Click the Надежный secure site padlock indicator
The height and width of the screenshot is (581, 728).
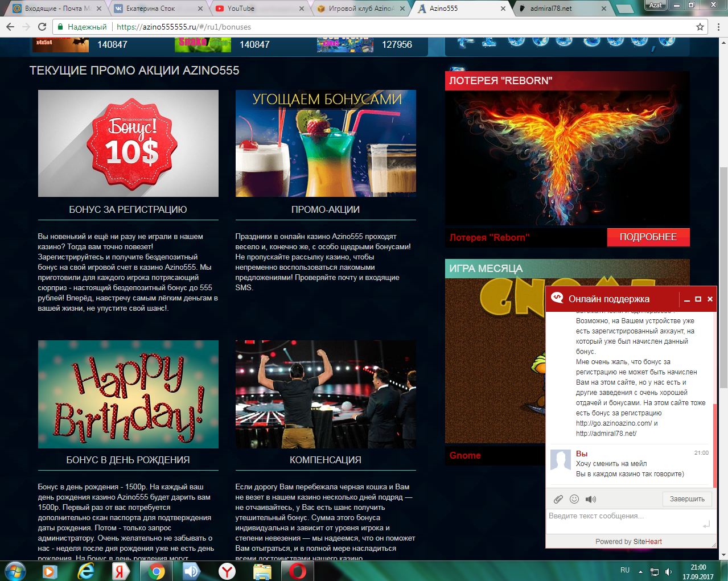(x=81, y=27)
